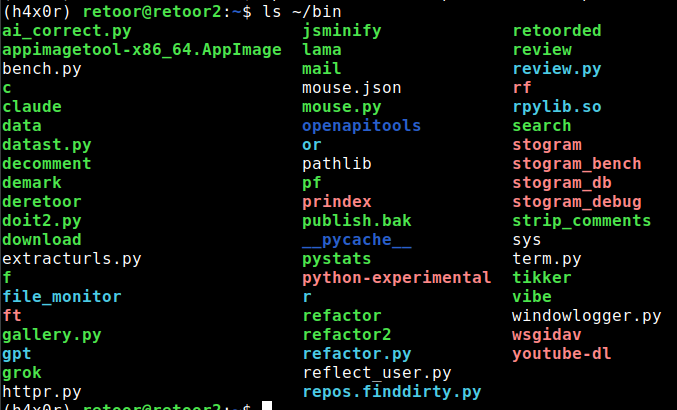The height and width of the screenshot is (410, 677).
Task: Click the typed ls ~/bin command
Action: pos(302,12)
